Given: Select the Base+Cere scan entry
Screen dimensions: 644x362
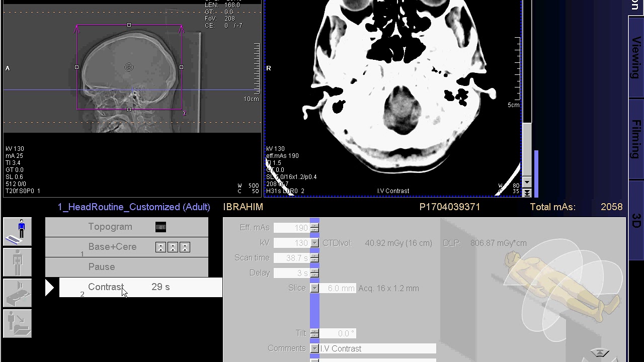Looking at the screenshot, I should click(127, 247).
